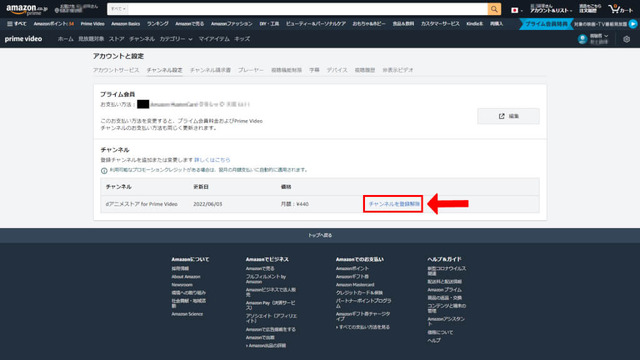This screenshot has width=640, height=360.
Task: Click into the Amazon search field
Action: click(308, 9)
